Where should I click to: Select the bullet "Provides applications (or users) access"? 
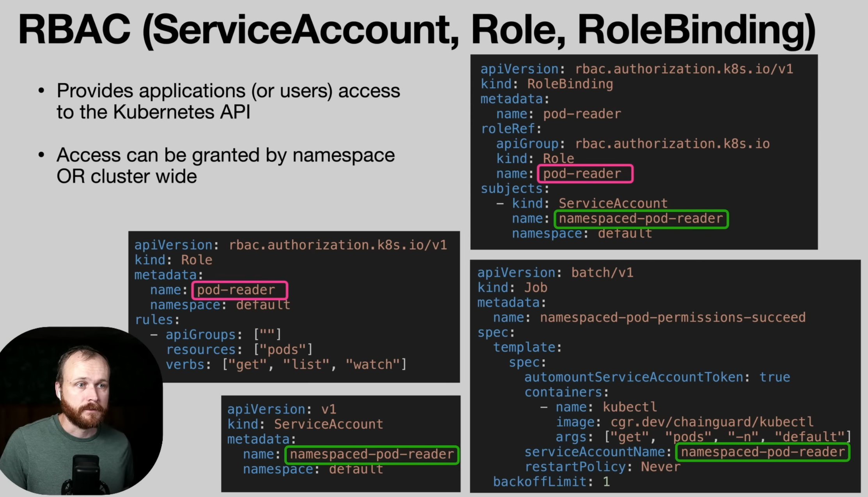click(x=228, y=91)
